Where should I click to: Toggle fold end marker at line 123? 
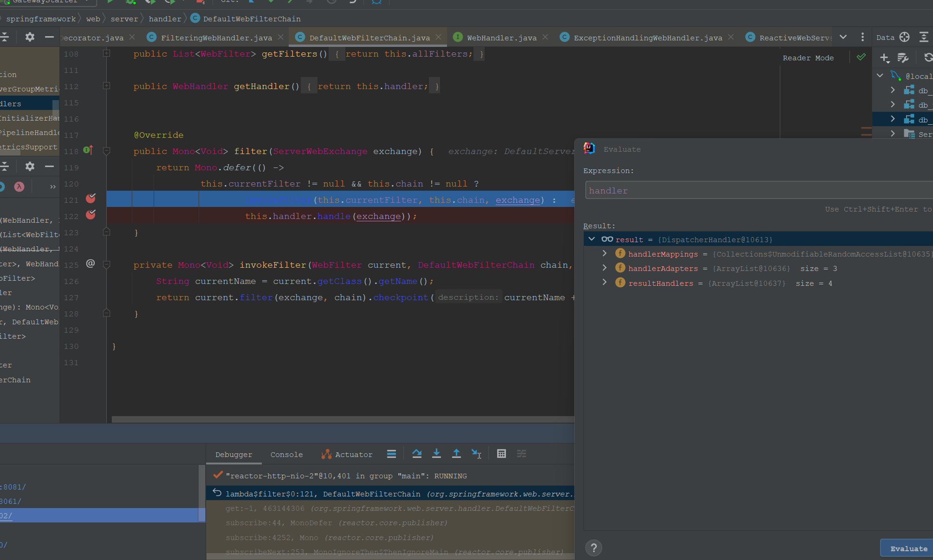coord(106,232)
